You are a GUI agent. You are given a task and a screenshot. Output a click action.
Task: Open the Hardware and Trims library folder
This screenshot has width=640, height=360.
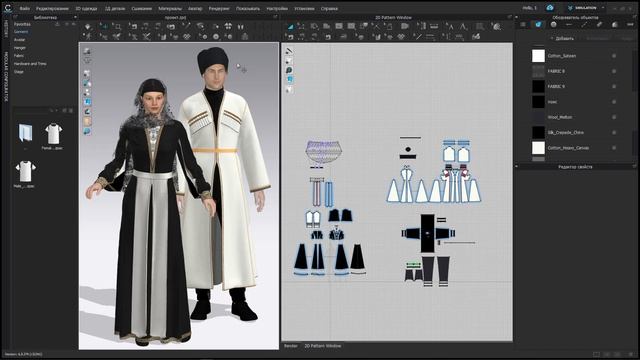[x=30, y=64]
